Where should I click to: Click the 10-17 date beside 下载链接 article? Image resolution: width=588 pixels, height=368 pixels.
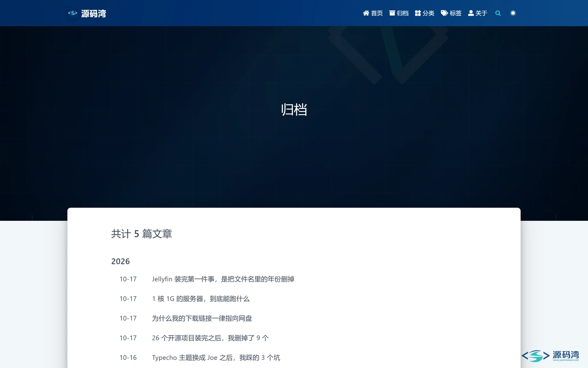[x=128, y=318]
